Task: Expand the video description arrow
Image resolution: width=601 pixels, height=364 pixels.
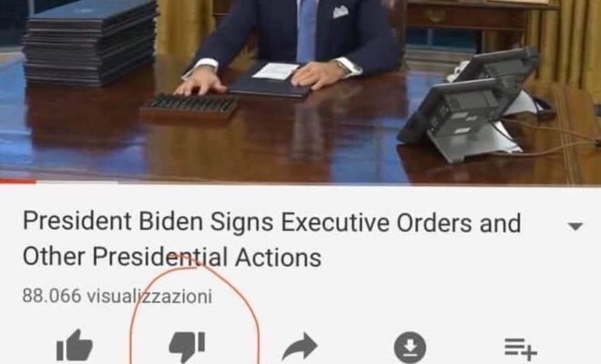Action: point(576,226)
